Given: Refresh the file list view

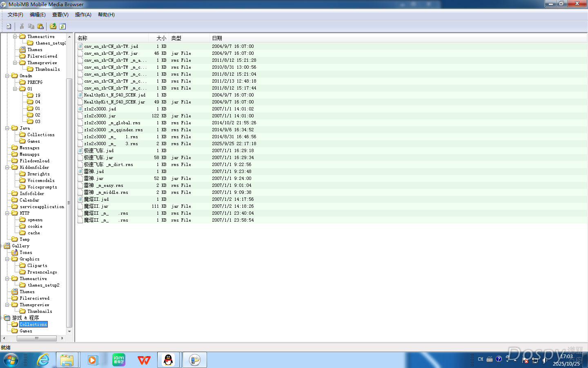Looking at the screenshot, I should click(62, 26).
